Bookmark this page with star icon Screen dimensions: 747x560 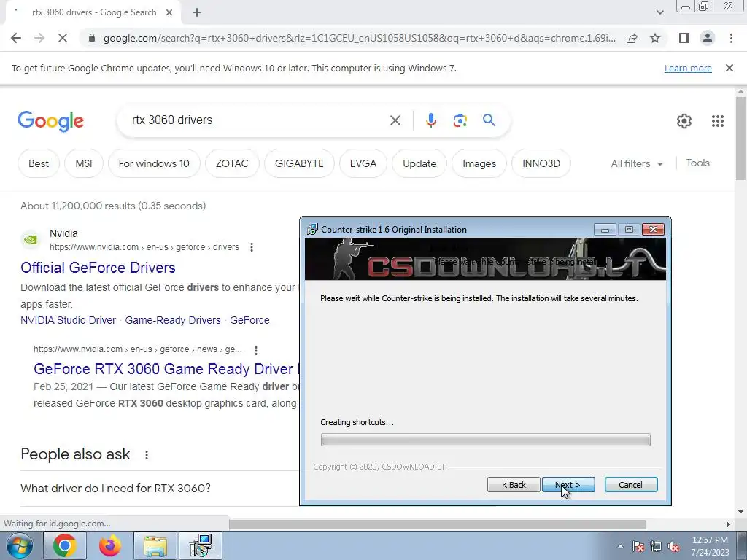655,38
